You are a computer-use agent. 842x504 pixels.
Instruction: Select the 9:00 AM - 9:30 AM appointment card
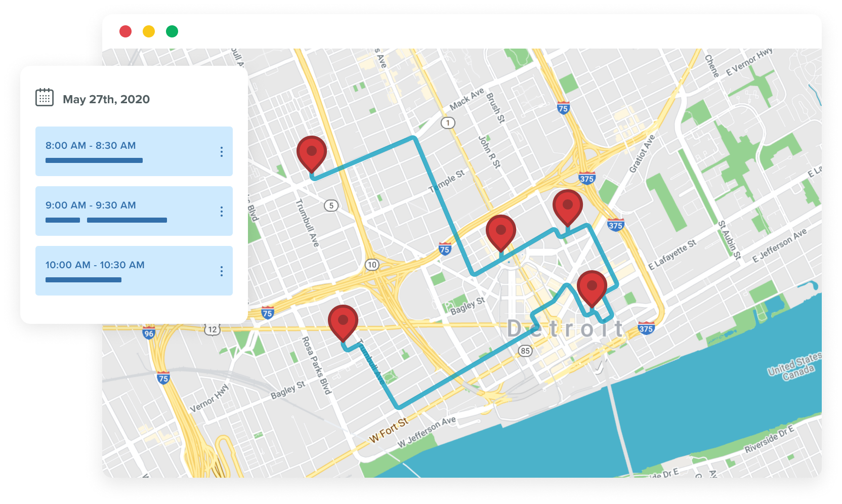134,211
